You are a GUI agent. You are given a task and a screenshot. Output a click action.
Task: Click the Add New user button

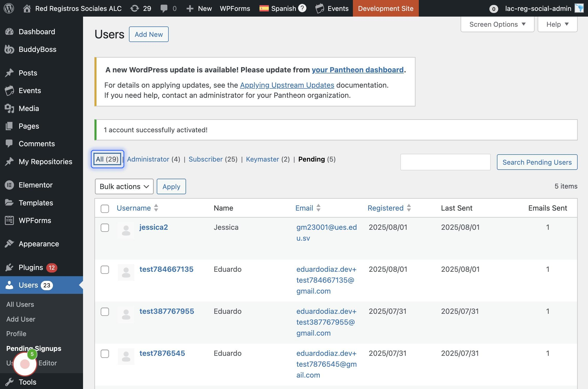149,34
